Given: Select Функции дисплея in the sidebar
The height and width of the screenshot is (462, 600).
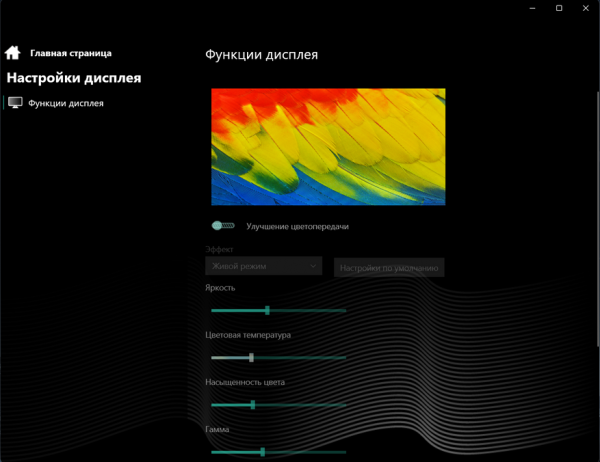Looking at the screenshot, I should tap(66, 103).
